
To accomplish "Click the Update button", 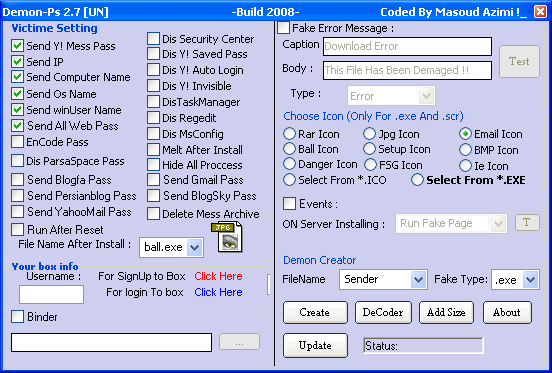I will click(x=315, y=345).
